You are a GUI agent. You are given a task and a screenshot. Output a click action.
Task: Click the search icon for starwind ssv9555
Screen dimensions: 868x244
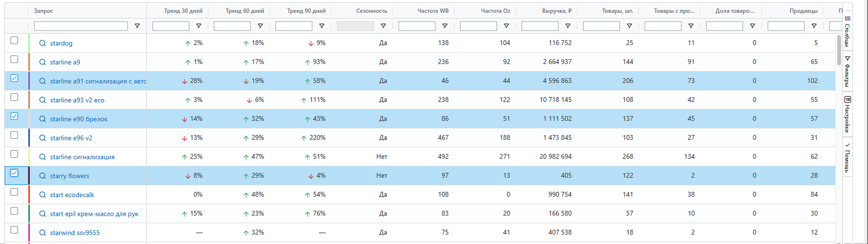[x=42, y=233]
